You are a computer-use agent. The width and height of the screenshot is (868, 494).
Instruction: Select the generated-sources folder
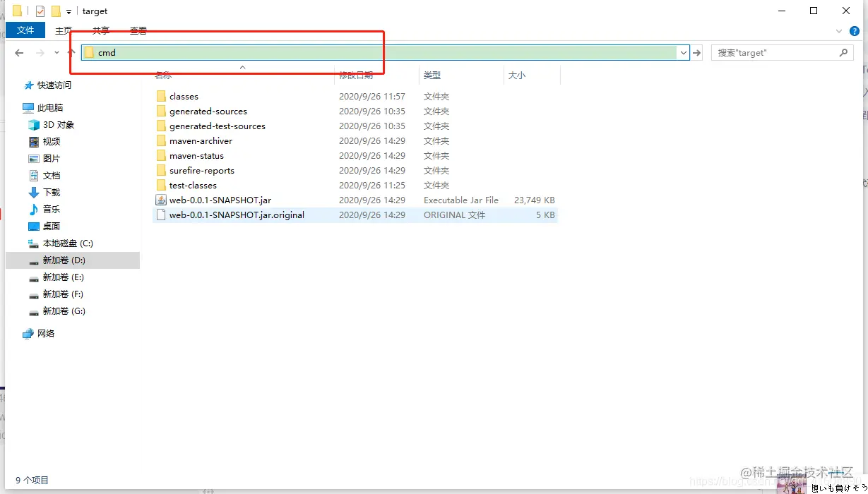(208, 111)
